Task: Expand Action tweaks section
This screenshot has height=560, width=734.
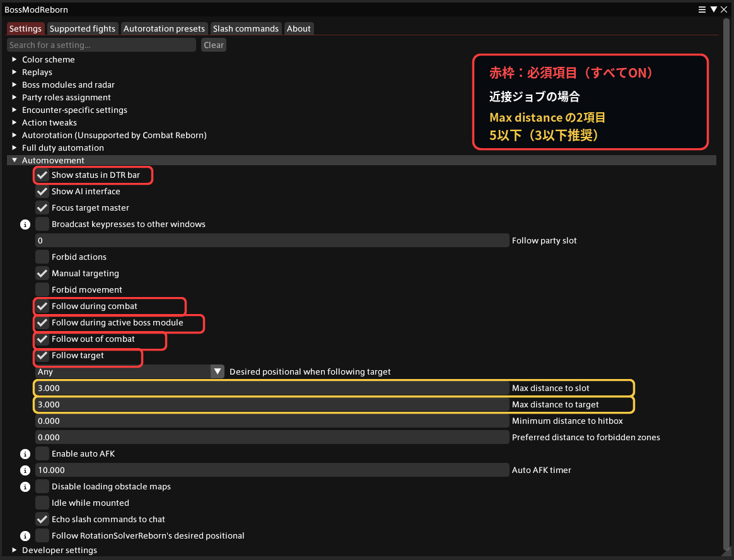Action: click(x=14, y=123)
